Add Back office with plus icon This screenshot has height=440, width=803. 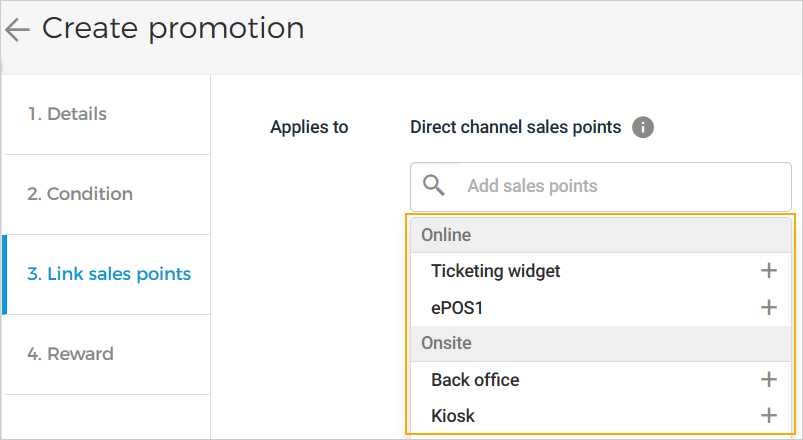[x=768, y=379]
